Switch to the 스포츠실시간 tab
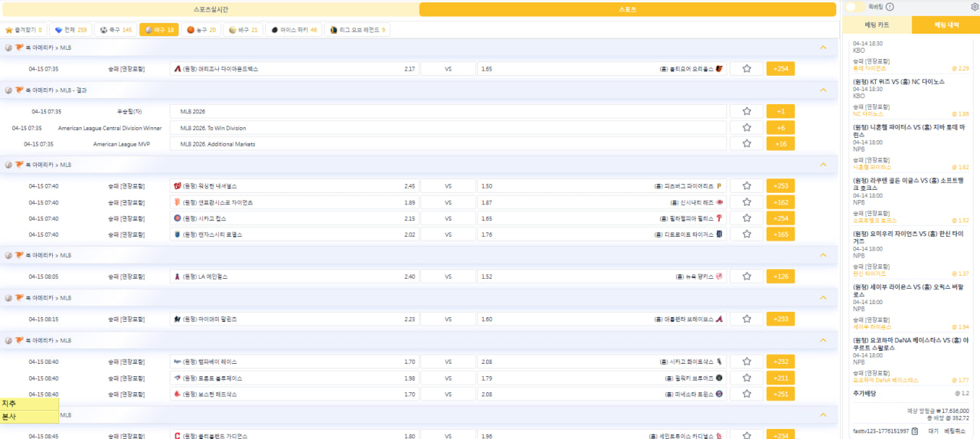The height and width of the screenshot is (439, 980). coord(211,9)
